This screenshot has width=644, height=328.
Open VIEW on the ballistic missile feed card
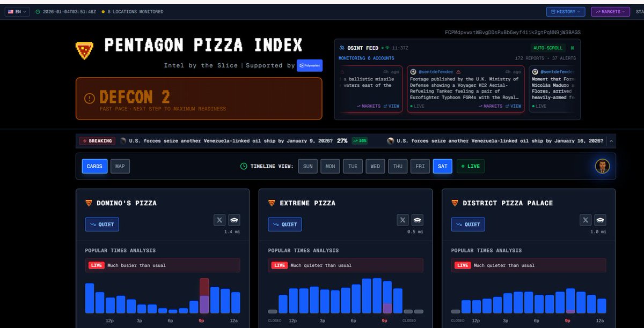click(x=392, y=106)
